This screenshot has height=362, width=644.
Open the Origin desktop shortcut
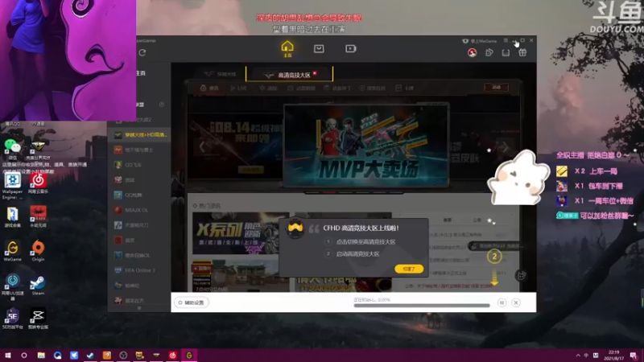tap(38, 251)
